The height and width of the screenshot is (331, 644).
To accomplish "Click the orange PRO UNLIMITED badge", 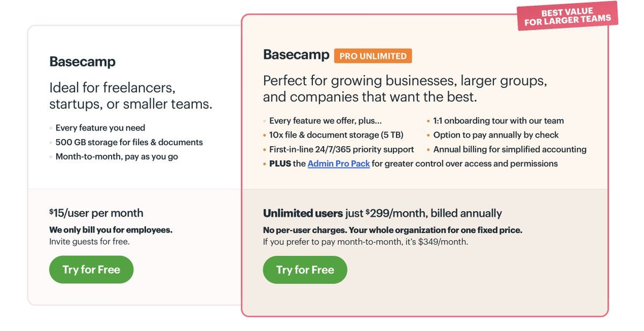I will pyautogui.click(x=373, y=56).
